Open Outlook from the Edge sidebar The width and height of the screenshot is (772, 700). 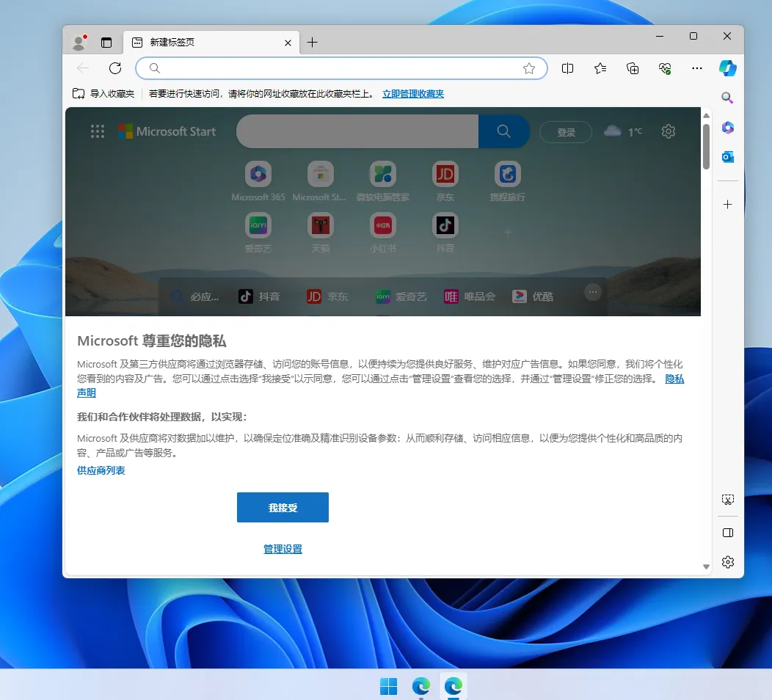coord(727,157)
